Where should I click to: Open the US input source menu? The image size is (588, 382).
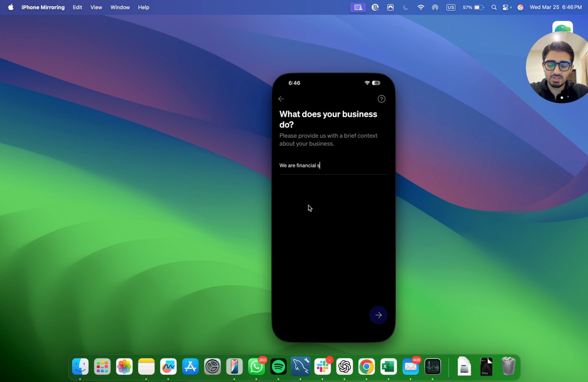click(451, 7)
